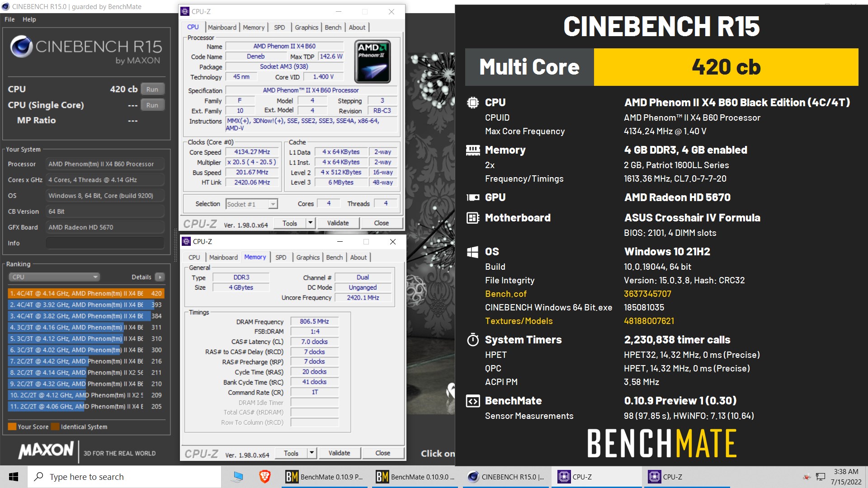Viewport: 868px width, 488px height.
Task: Click the Processor field in Your System
Action: pyautogui.click(x=105, y=164)
